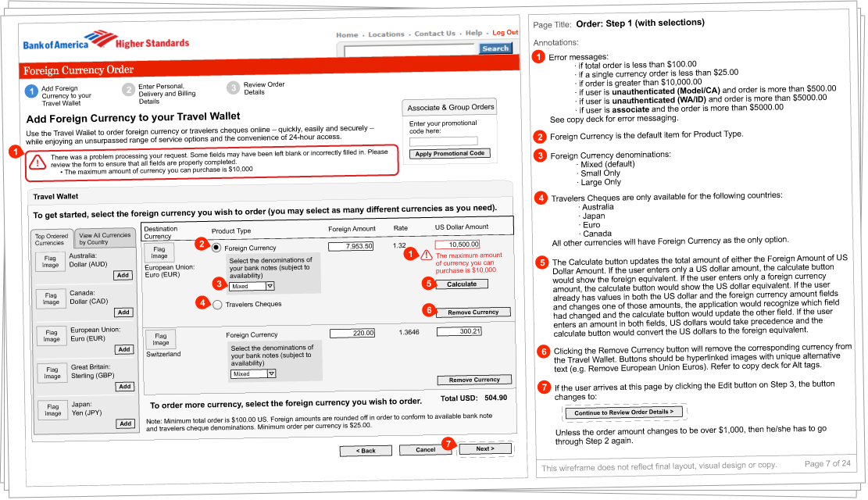The image size is (868, 500).
Task: Click the Cancel button
Action: click(425, 450)
